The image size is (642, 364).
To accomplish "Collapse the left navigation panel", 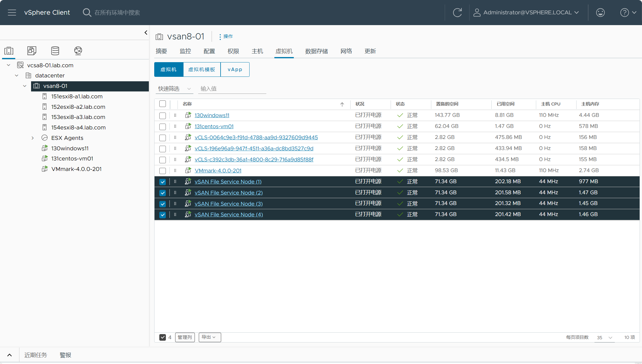I will [146, 33].
